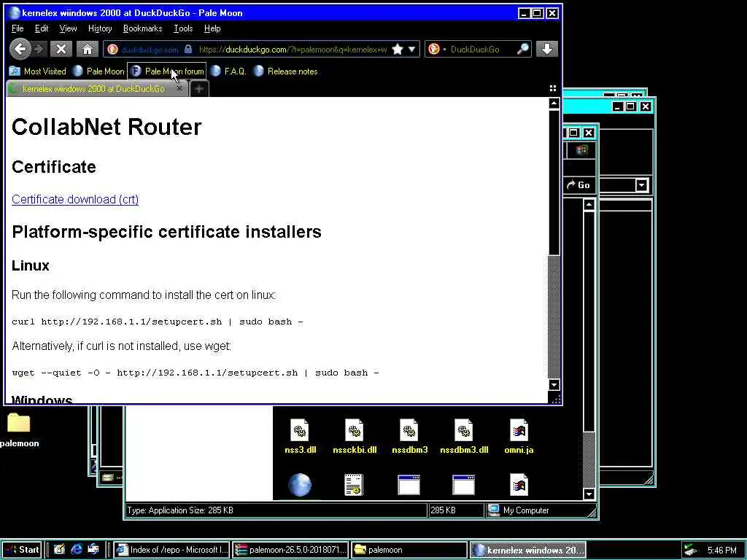This screenshot has height=560, width=747.
Task: Open the View menu
Action: (68, 28)
